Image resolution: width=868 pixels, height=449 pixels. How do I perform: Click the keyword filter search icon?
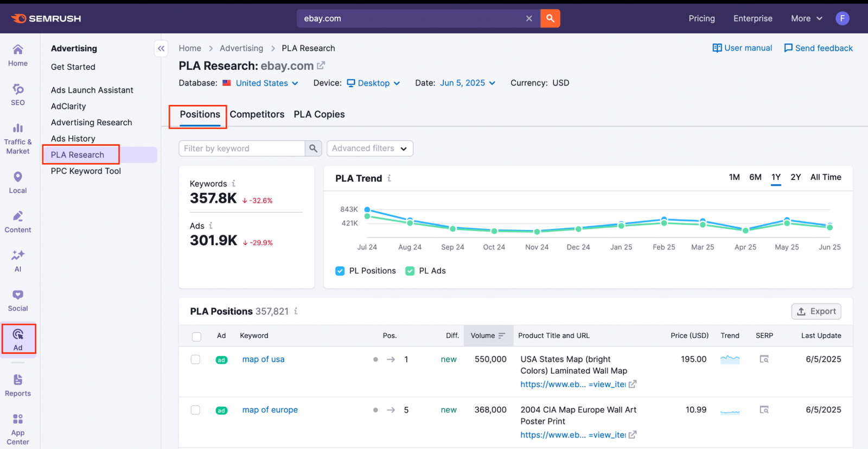[x=313, y=149]
